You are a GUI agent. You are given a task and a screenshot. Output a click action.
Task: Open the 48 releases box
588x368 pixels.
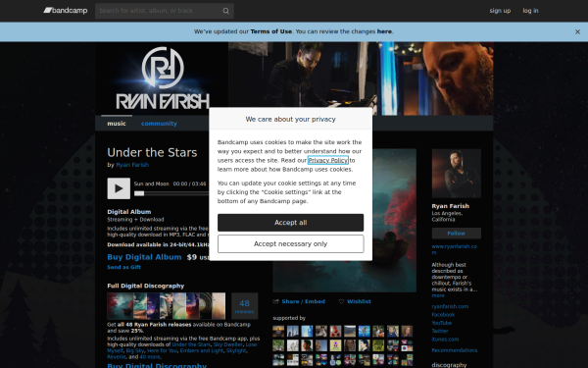[244, 305]
